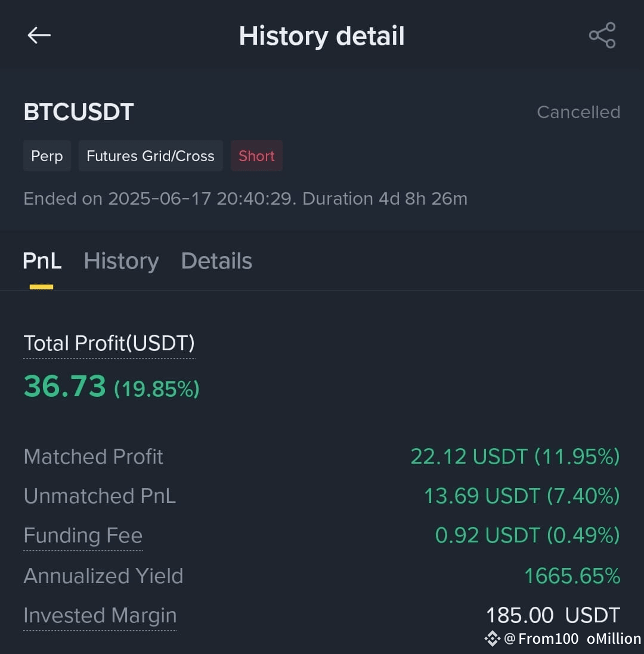The width and height of the screenshot is (644, 654).
Task: Tap the Annualized Yield 1665.65% value
Action: (572, 576)
